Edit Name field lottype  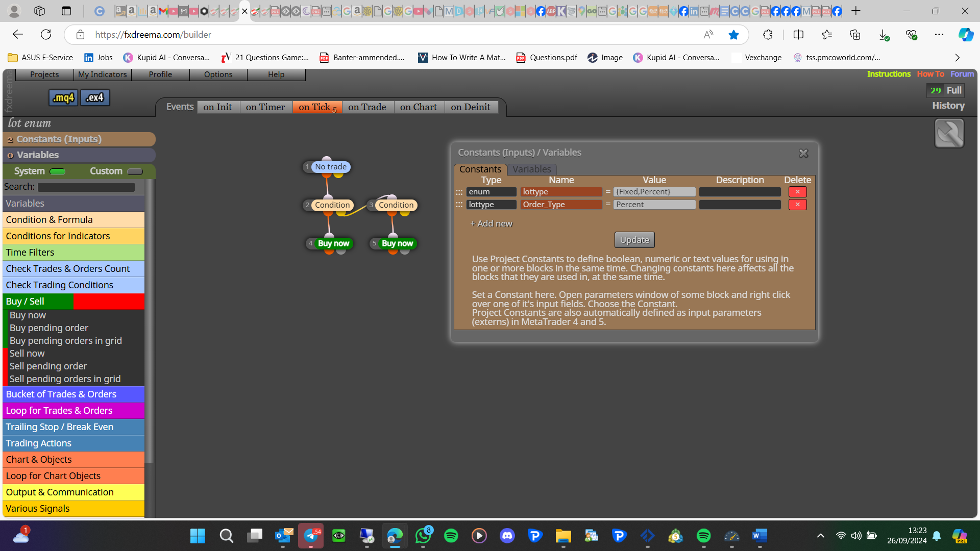pos(561,192)
